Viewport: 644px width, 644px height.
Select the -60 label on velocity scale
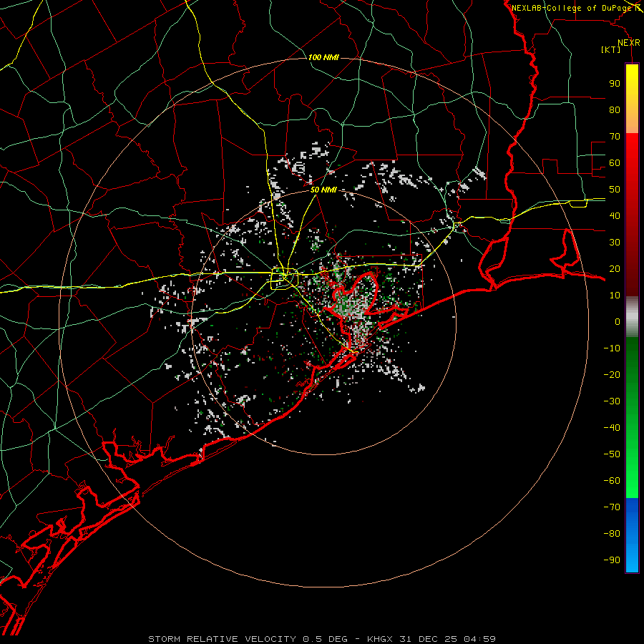[x=612, y=481]
